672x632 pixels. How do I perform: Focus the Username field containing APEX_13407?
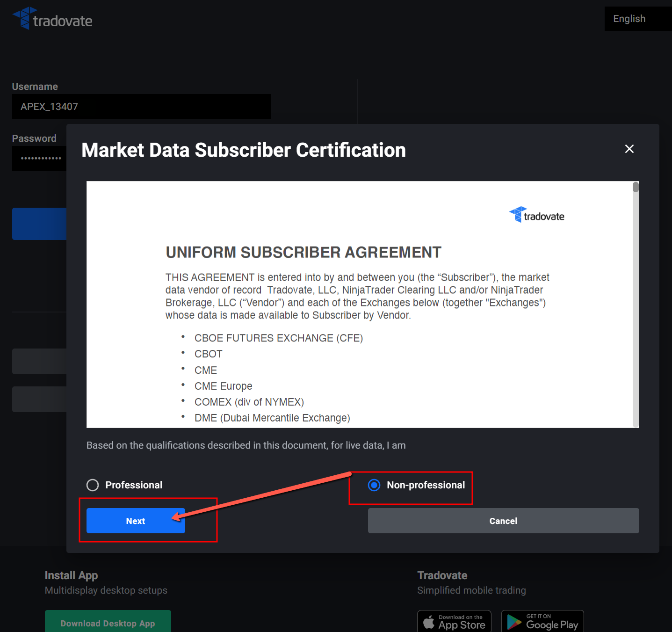point(141,107)
